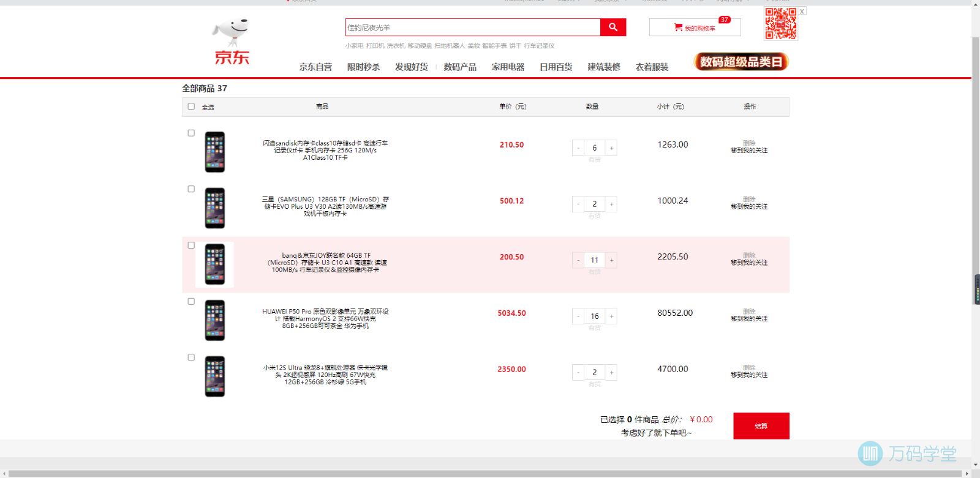980x478 pixels.
Task: Increase quantity of Samsung 128GB card
Action: [611, 204]
